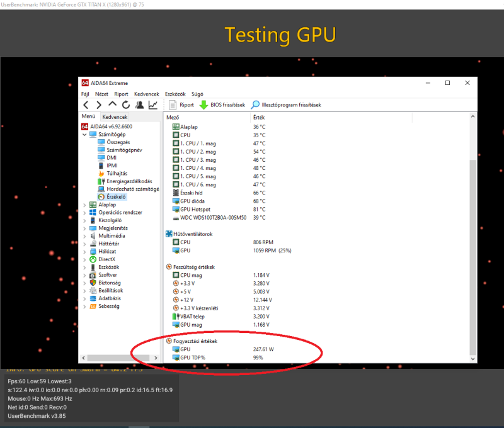Open the graph chart toolbar icon
The height and width of the screenshot is (428, 504).
152,104
